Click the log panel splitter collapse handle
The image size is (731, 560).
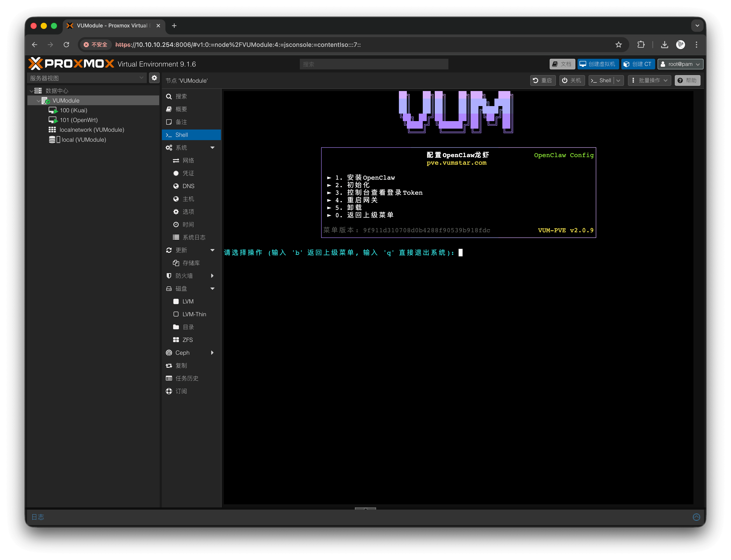point(365,509)
